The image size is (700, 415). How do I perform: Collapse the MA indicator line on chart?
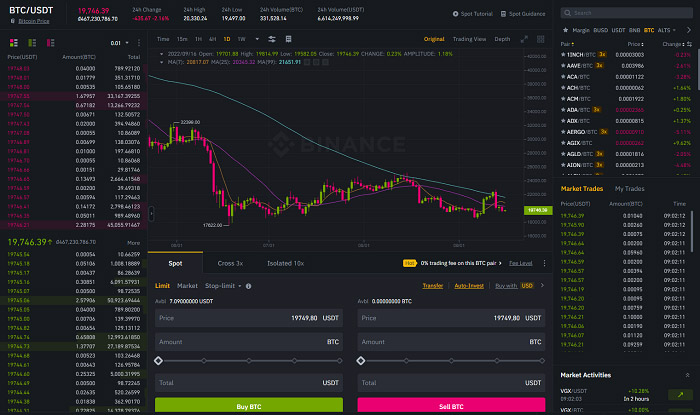[x=161, y=62]
